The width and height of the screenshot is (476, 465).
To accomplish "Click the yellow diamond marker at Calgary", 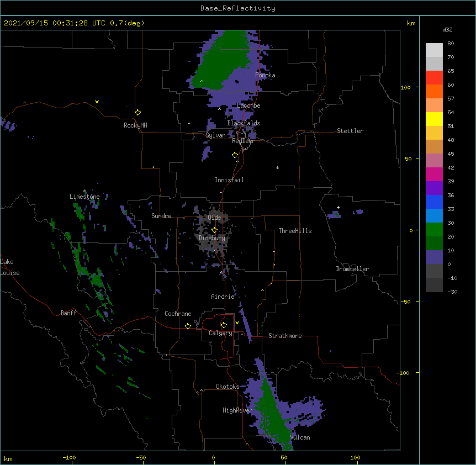I will (x=224, y=325).
